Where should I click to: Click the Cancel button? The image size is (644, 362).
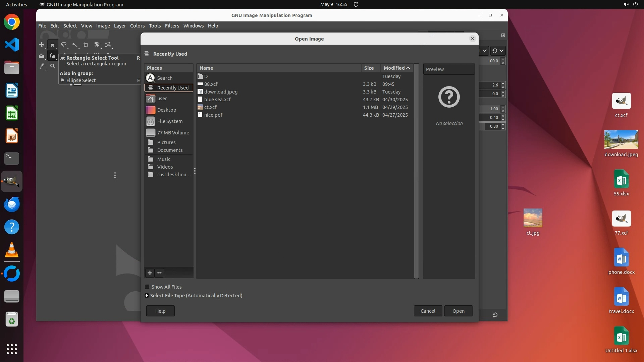pos(428,311)
